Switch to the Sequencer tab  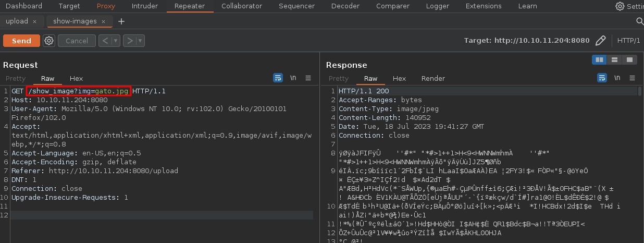296,6
